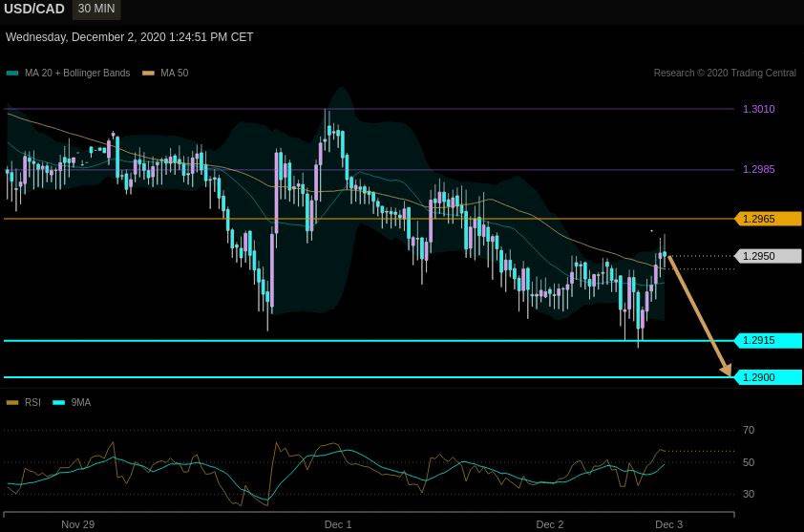The image size is (804, 532).
Task: Click the 1.2915 support price tag
Action: (768, 340)
